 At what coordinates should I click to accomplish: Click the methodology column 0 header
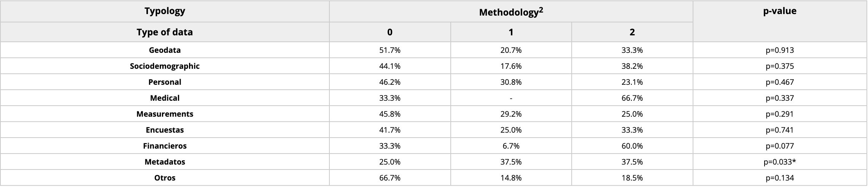(389, 32)
